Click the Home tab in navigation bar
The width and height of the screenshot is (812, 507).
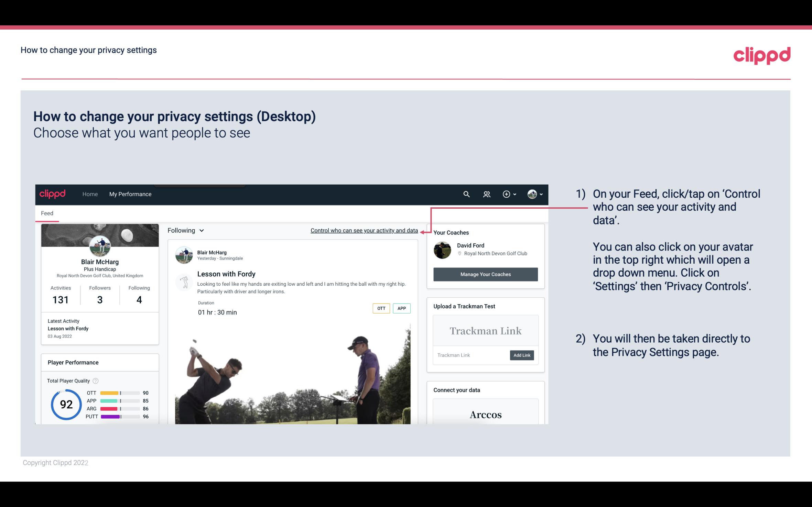point(89,194)
